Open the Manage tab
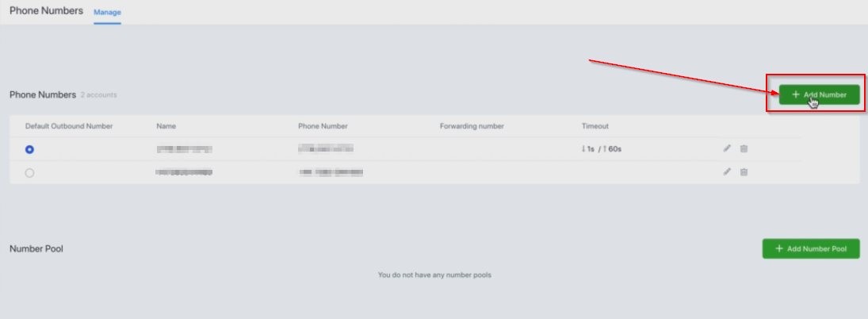 point(107,12)
